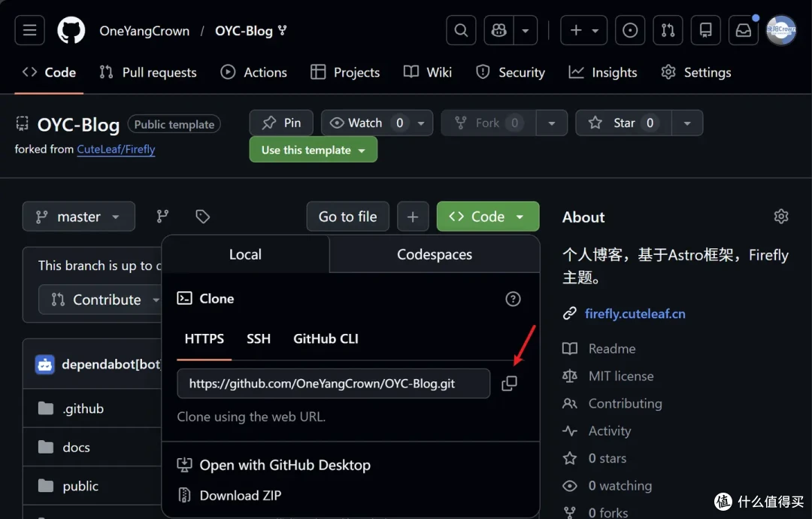Open the search magnifier button
Image resolution: width=812 pixels, height=519 pixels.
pos(461,31)
